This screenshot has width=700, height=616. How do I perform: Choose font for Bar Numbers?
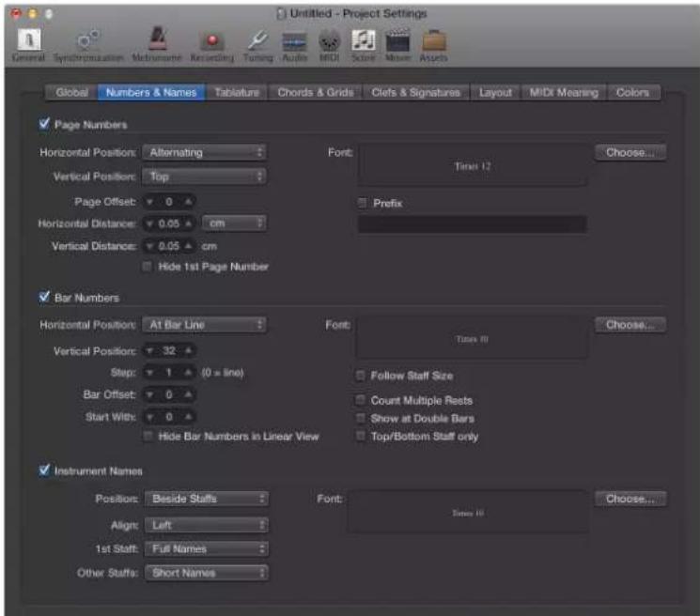pyautogui.click(x=630, y=325)
